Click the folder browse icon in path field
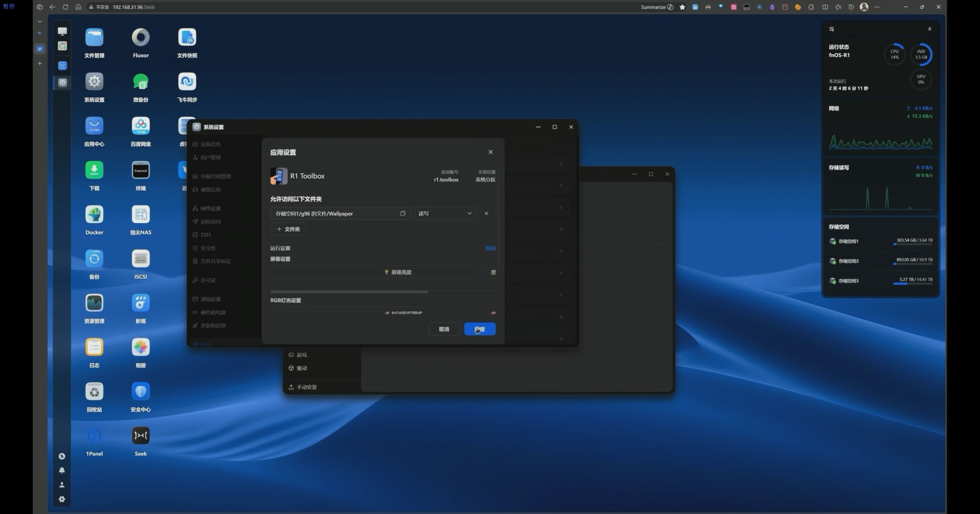 click(x=402, y=213)
